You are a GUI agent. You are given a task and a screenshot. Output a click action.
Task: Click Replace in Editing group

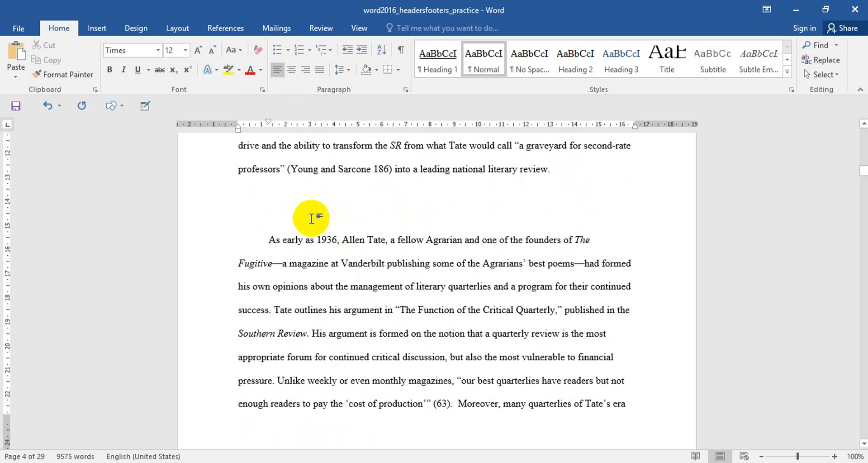pyautogui.click(x=821, y=60)
